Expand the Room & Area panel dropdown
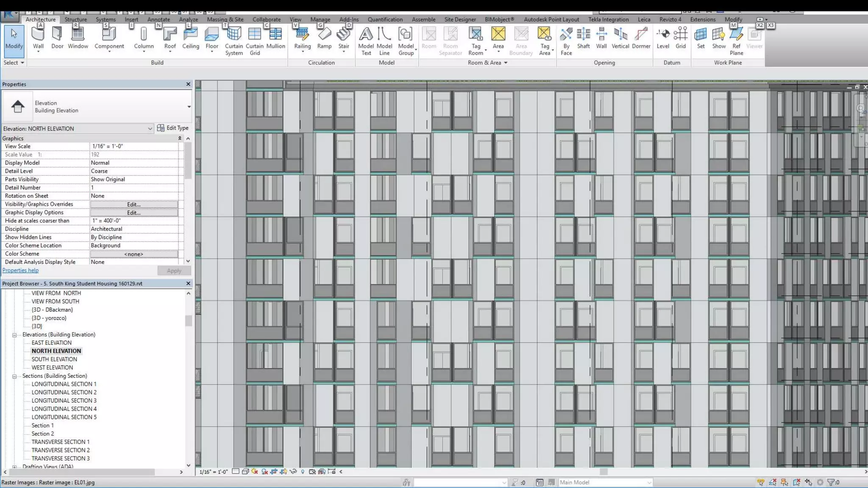 [x=505, y=63]
